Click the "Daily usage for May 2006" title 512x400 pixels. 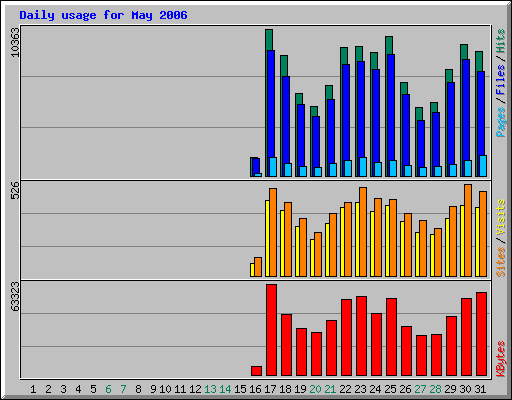tap(103, 15)
